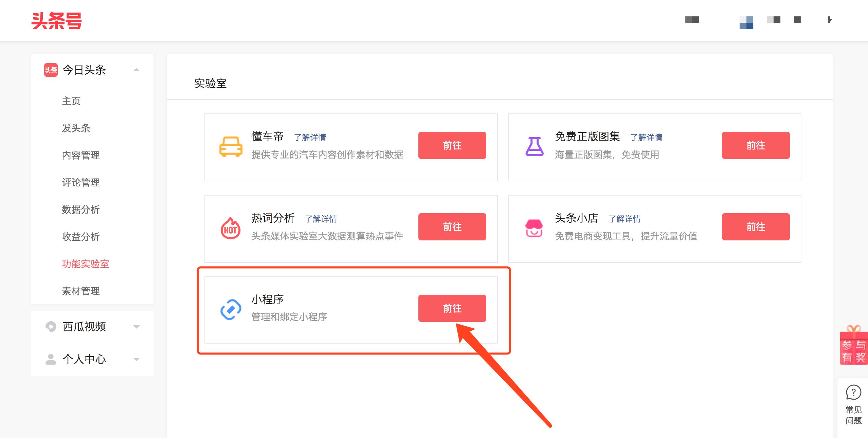
Task: Click the 热词分析 HOT flame icon
Action: point(231,228)
